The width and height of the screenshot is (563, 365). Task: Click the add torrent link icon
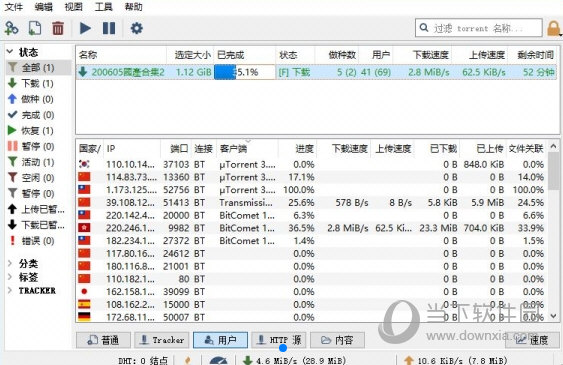(11, 28)
